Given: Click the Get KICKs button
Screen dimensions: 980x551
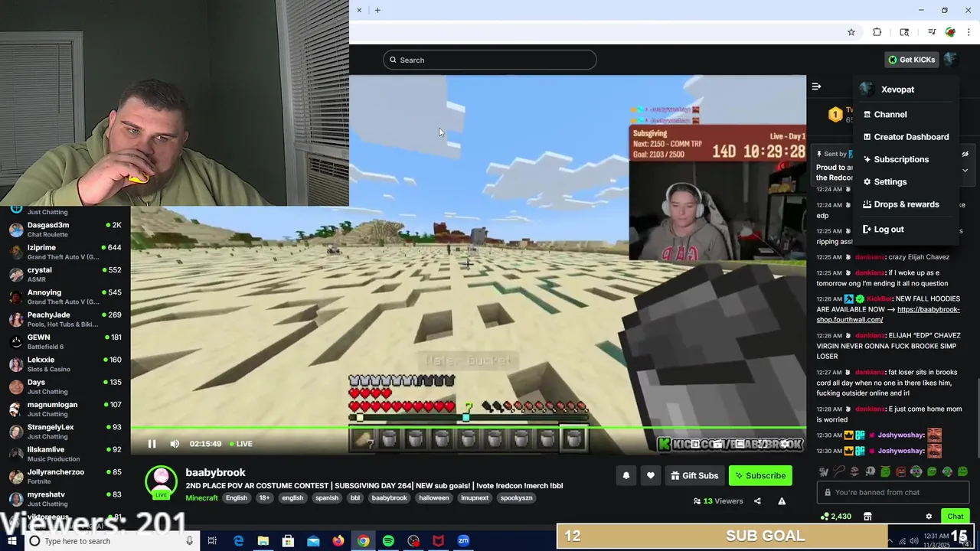Looking at the screenshot, I should pos(911,60).
